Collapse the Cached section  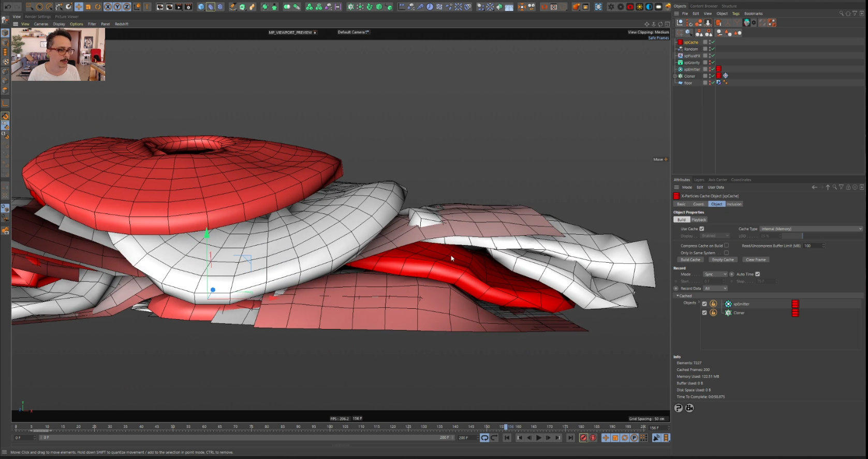pos(678,296)
